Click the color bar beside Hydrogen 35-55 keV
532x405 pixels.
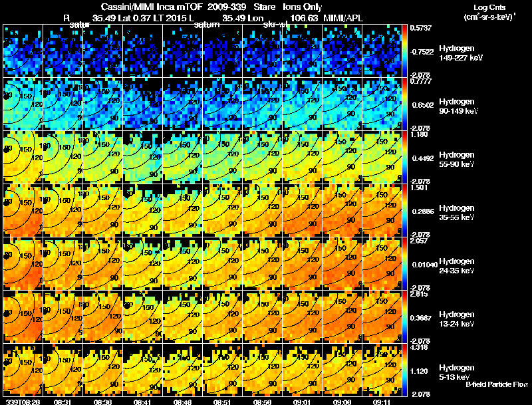(x=404, y=210)
